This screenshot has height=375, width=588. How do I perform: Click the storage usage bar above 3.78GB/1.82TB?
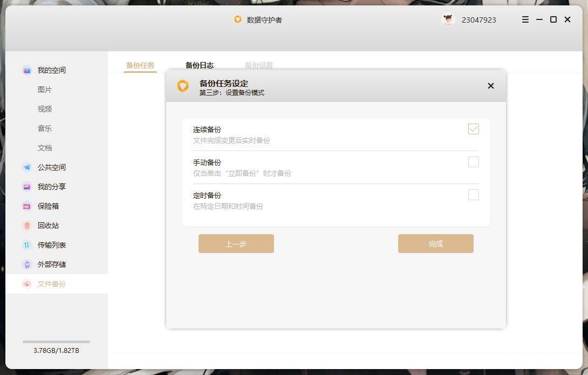click(x=56, y=341)
